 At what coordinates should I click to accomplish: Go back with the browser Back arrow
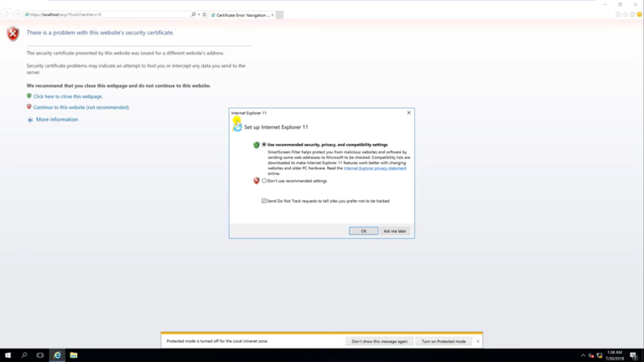tap(7, 14)
